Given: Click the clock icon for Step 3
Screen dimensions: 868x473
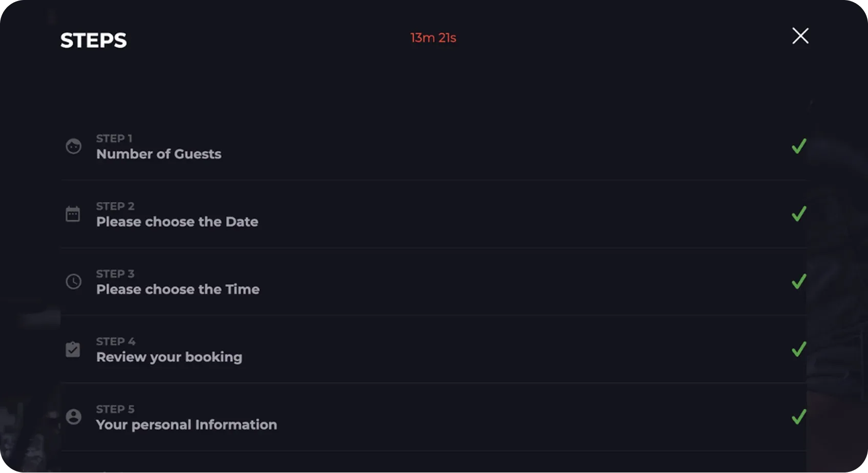Looking at the screenshot, I should click(x=74, y=281).
